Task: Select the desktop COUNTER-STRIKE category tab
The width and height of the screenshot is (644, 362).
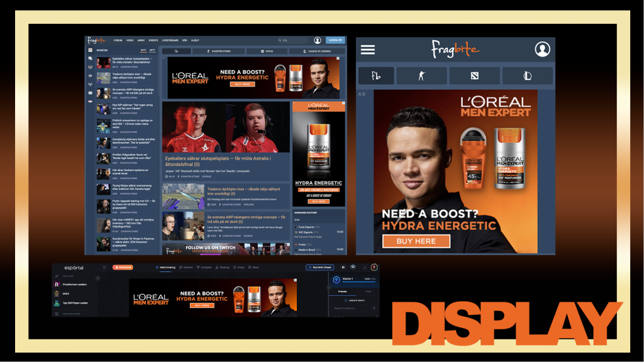Action: coord(218,52)
